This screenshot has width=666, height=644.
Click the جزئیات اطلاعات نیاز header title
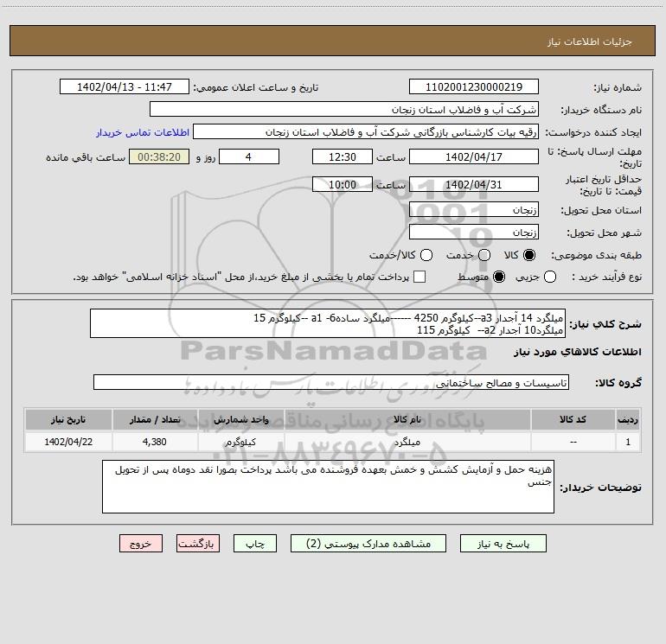pos(590,41)
